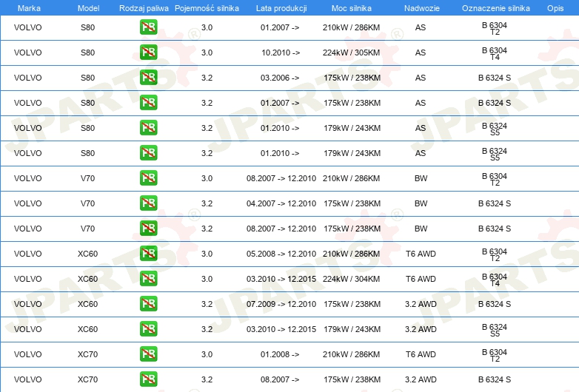Click the fuel icon in the XC60 243KM row
This screenshot has height=392, width=579.
[148, 329]
